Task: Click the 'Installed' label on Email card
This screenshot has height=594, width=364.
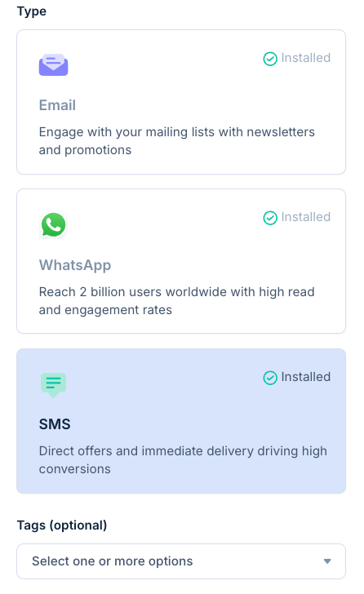Action: [x=306, y=58]
